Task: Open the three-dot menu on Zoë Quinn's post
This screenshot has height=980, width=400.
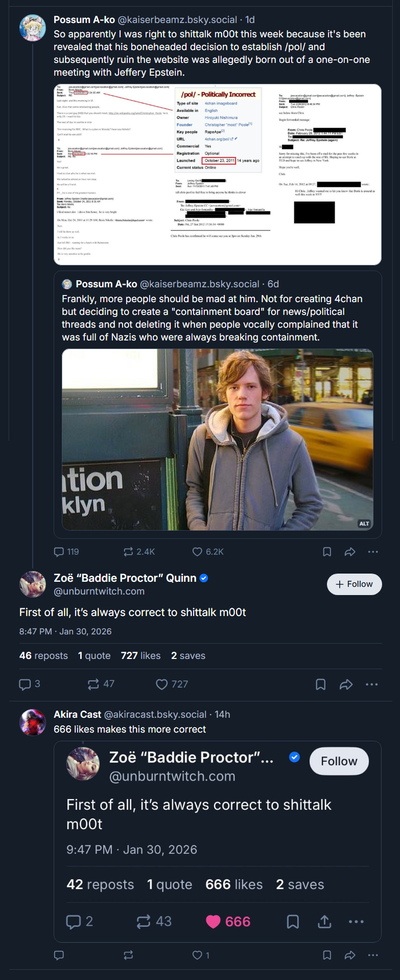Action: click(372, 684)
